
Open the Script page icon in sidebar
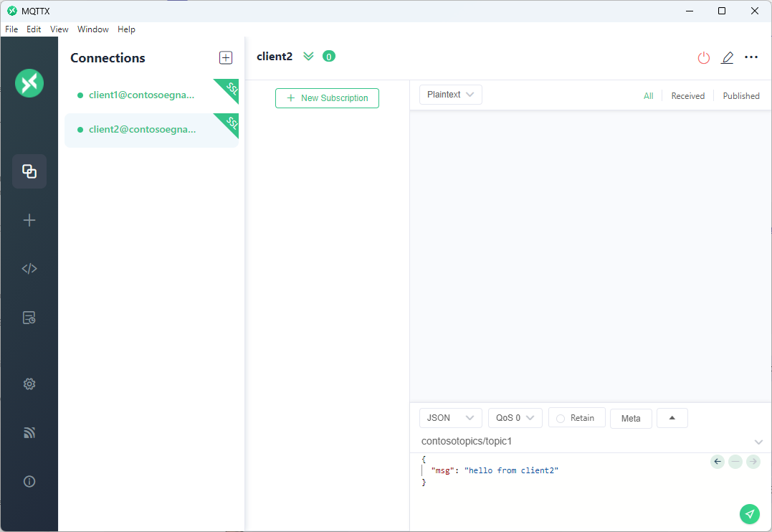point(29,268)
